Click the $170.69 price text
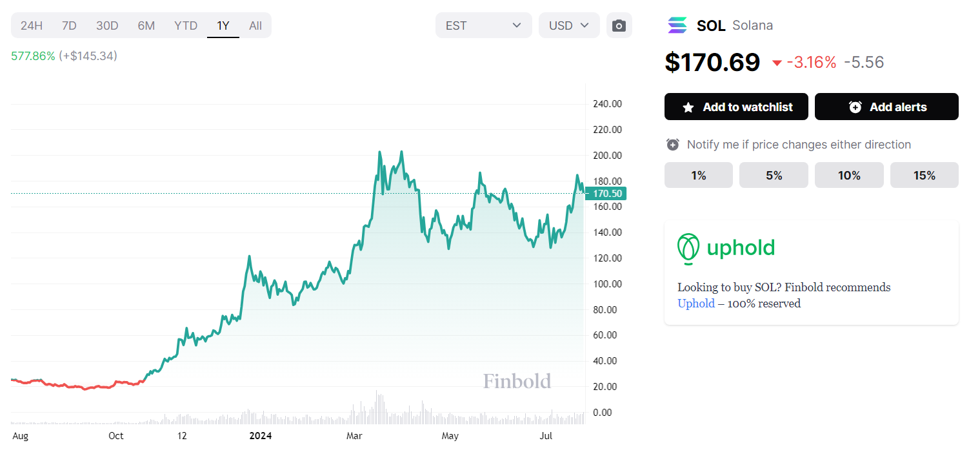The width and height of the screenshot is (980, 454). [x=712, y=62]
